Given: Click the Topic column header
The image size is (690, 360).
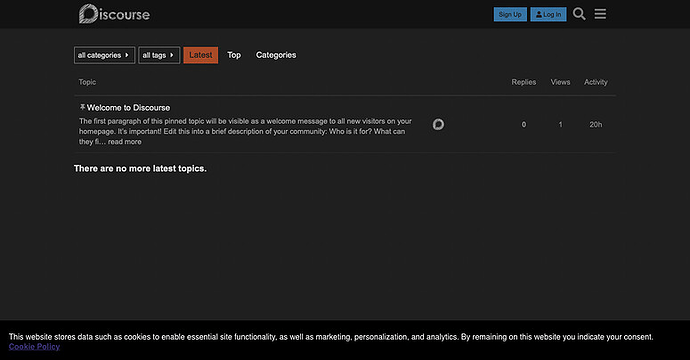Looking at the screenshot, I should coord(87,82).
